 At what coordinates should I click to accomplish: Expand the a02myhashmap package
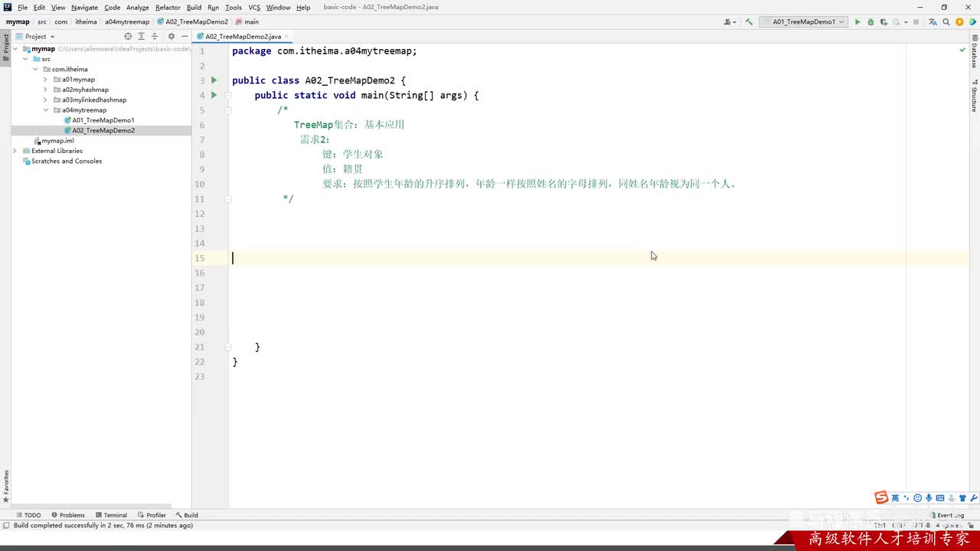(x=46, y=90)
